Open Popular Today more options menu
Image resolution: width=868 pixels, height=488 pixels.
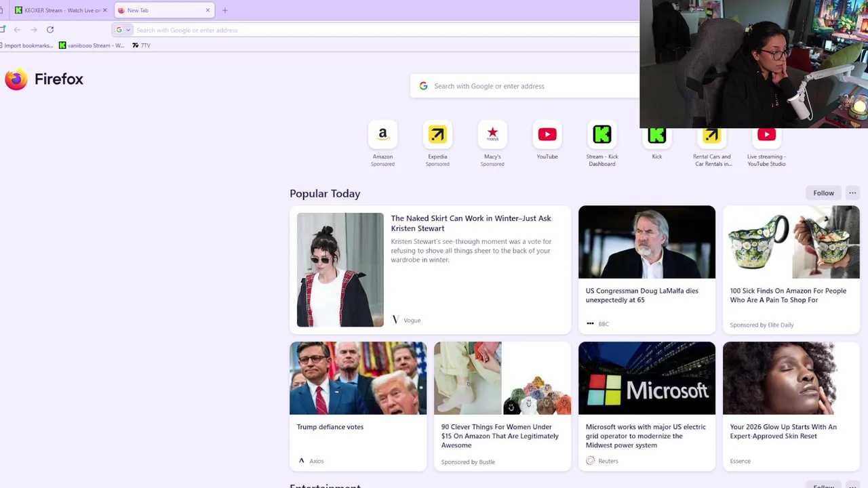852,193
